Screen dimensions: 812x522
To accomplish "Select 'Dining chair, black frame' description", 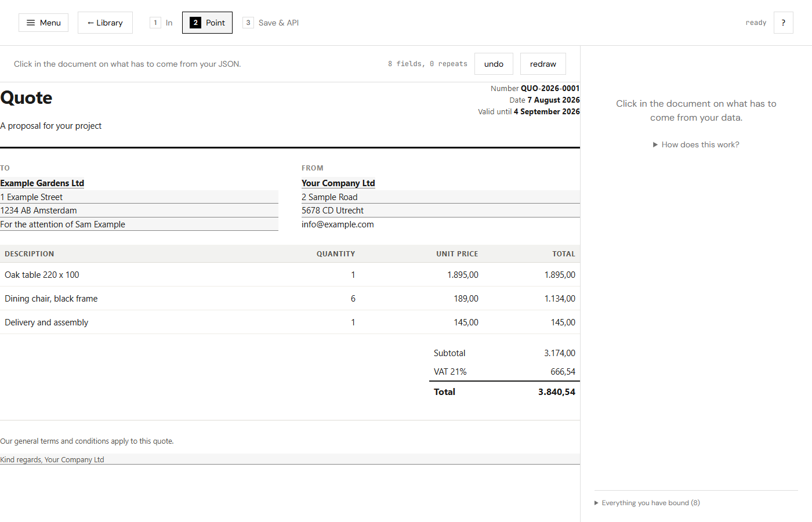I will [x=51, y=299].
